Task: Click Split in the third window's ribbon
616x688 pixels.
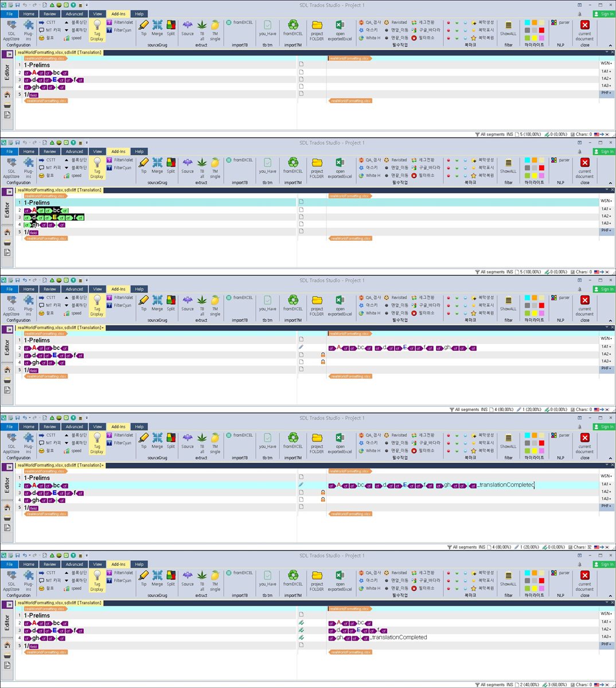Action: tap(171, 303)
